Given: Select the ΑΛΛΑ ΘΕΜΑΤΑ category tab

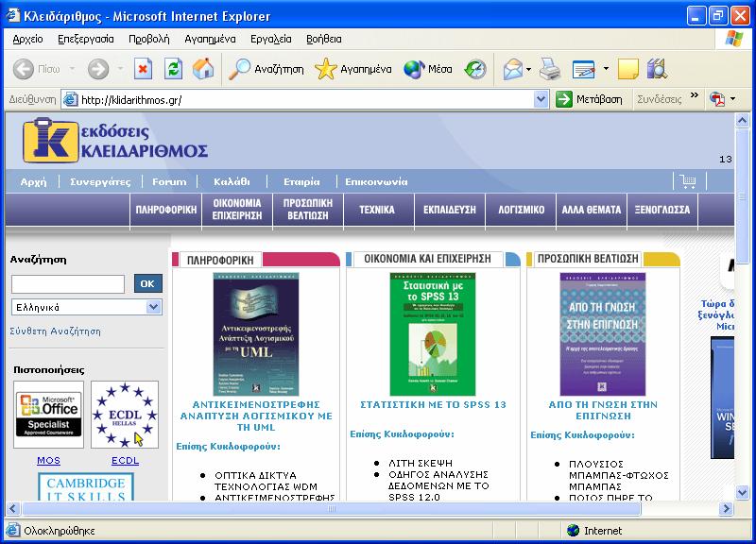Looking at the screenshot, I should click(592, 210).
